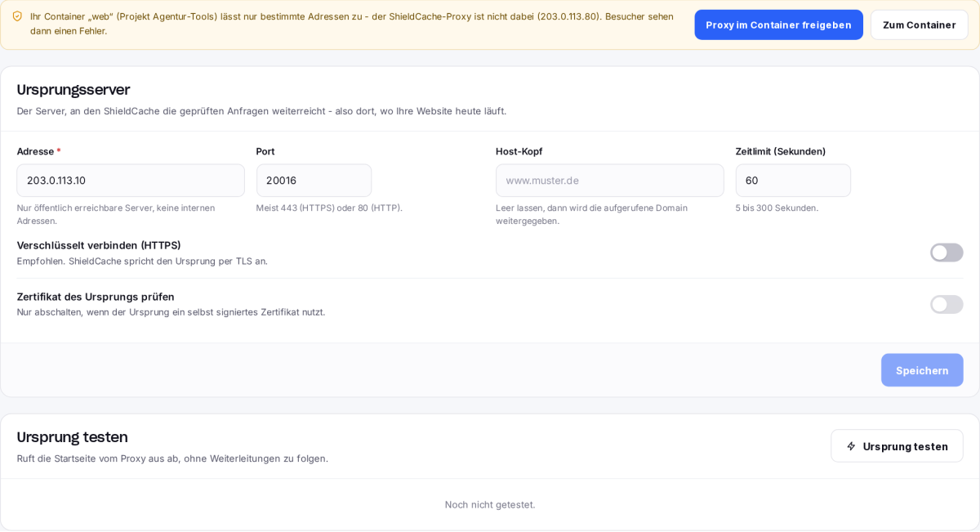Screen dimensions: 980x532
Task: Click 'Empfohlen. ShieldCache spricht den Ursprung' text
Action: 142,262
